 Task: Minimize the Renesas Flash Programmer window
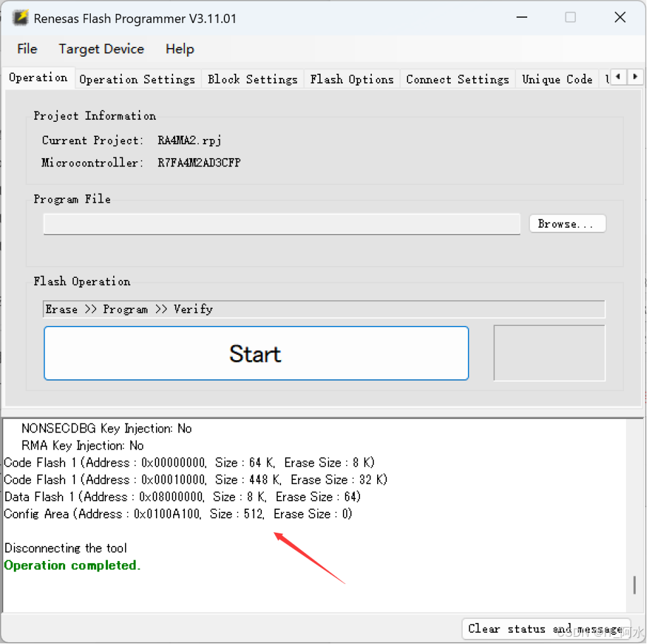522,17
